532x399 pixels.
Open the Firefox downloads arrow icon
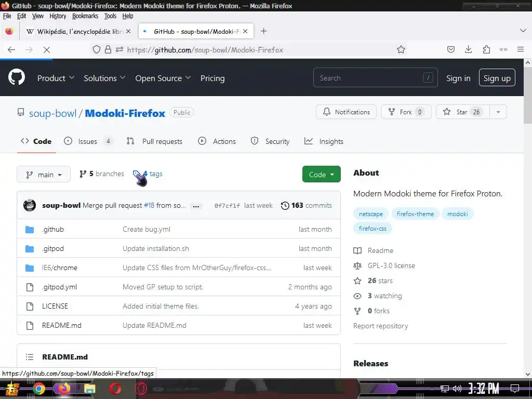tap(468, 49)
